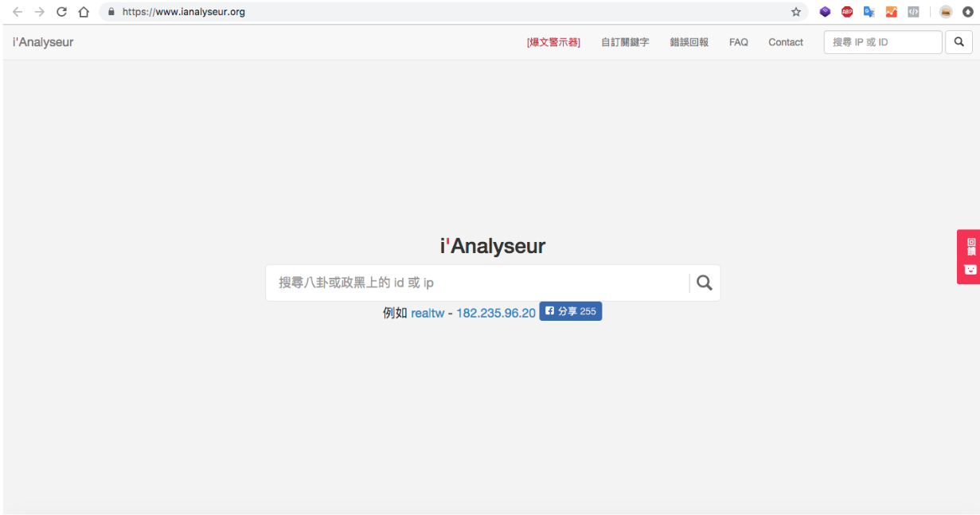Screen dimensions: 980x515
Task: Share on Facebook with 分享 255 button
Action: (x=571, y=311)
